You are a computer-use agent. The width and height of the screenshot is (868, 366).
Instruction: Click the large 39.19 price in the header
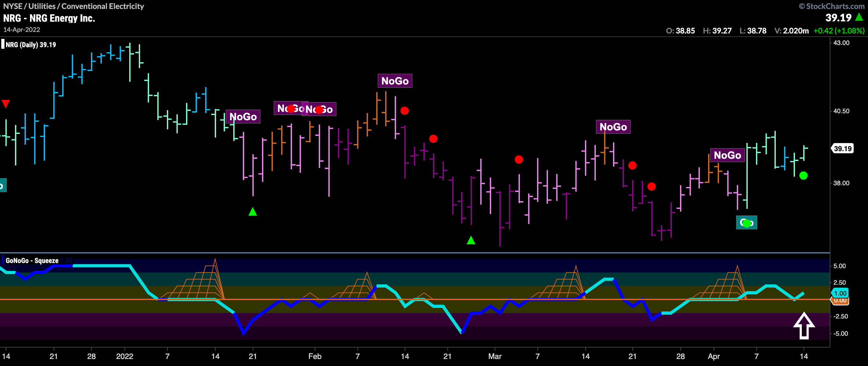(x=838, y=18)
